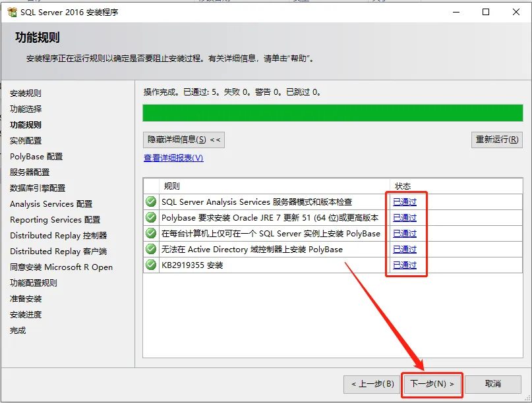Image resolution: width=532 pixels, height=403 pixels.
Task: Select the SQL Server Analysis Services rule text
Action: 257,202
